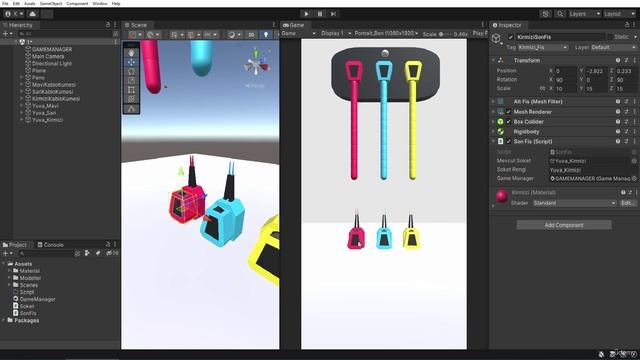640x360 pixels.
Task: Adjust the Game view Scale slider
Action: click(x=446, y=34)
